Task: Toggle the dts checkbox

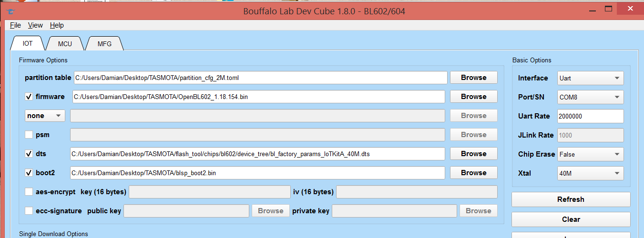Action: point(29,154)
